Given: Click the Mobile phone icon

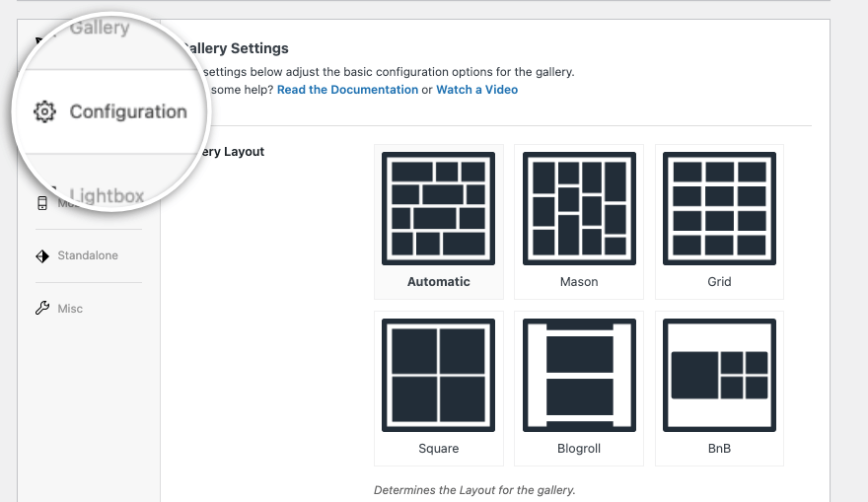Looking at the screenshot, I should pyautogui.click(x=42, y=203).
